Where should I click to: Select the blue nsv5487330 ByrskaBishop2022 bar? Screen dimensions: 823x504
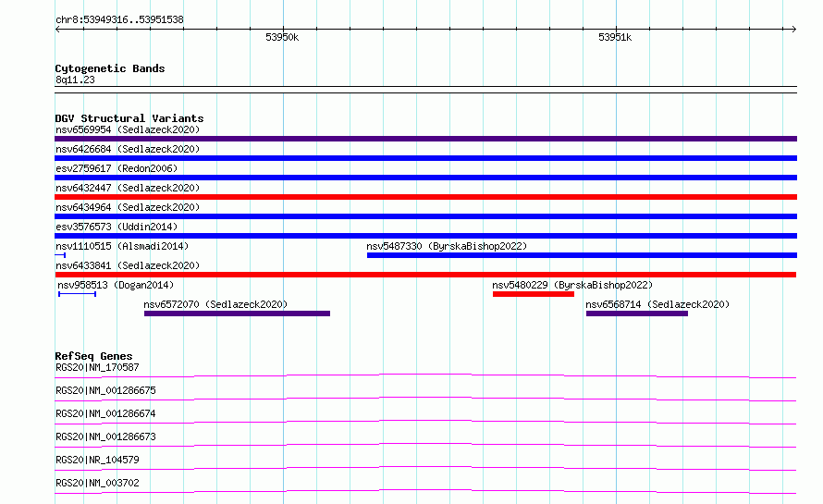[x=582, y=255]
